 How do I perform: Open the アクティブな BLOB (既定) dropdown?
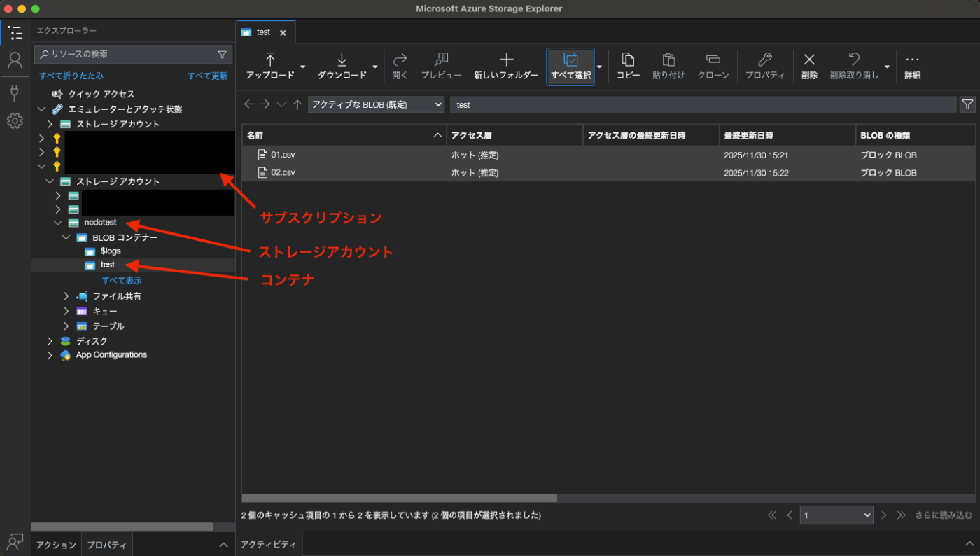pos(377,104)
